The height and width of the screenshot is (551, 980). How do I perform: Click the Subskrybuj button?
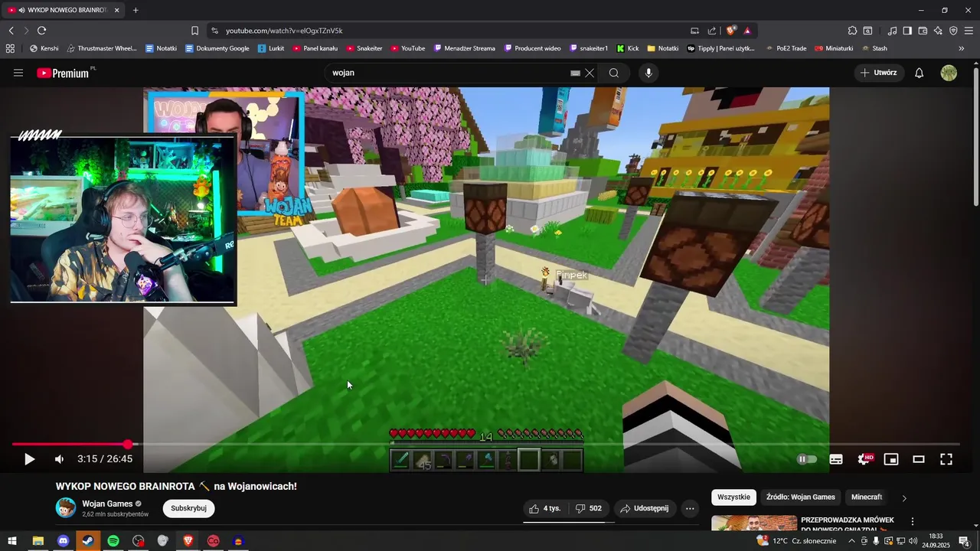(x=188, y=508)
